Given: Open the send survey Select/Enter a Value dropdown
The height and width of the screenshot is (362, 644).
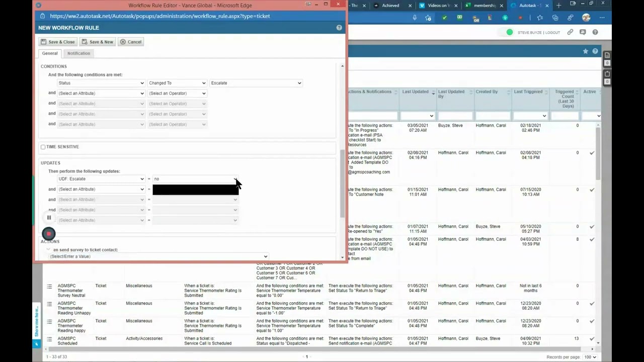Looking at the screenshot, I should click(159, 256).
